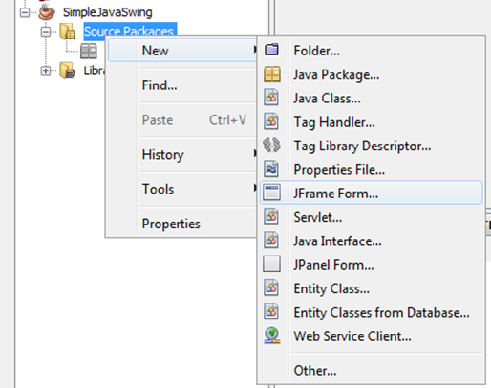This screenshot has height=388, width=491.
Task: Click the Folder icon in New submenu
Action: point(272,50)
